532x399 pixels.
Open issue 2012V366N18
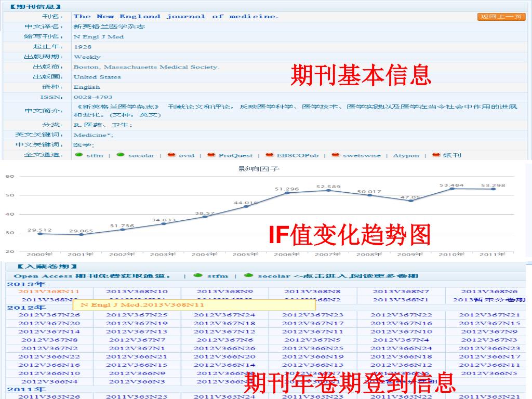401,357
